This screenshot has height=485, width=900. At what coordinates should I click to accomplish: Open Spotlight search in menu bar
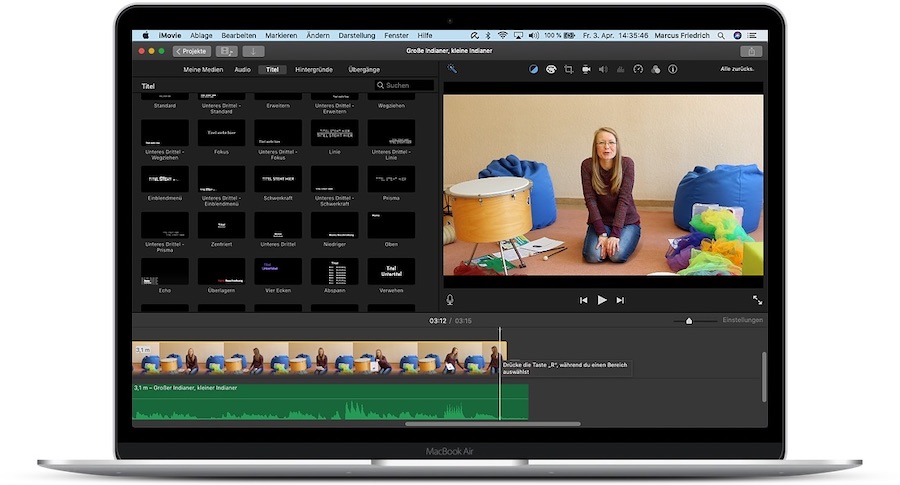click(x=721, y=36)
